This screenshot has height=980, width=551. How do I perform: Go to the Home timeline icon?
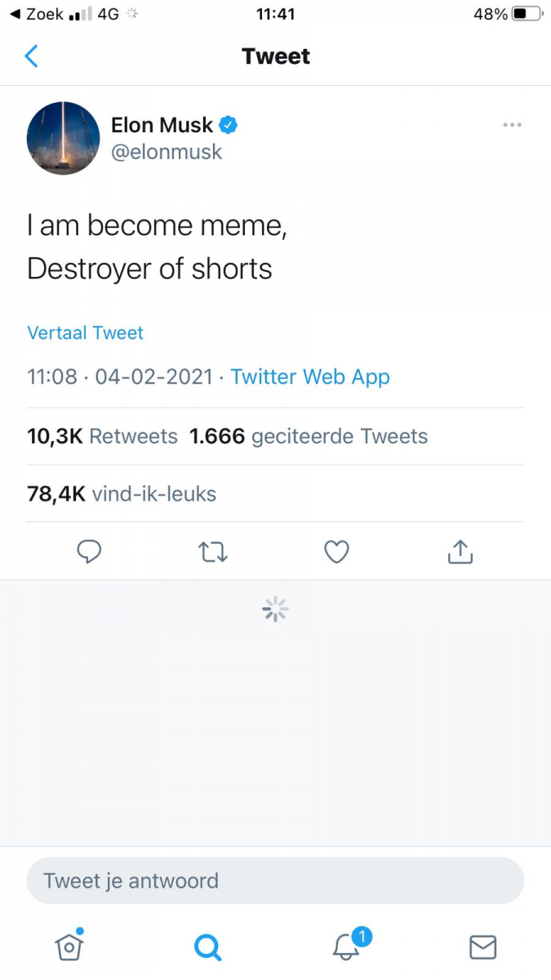point(69,947)
